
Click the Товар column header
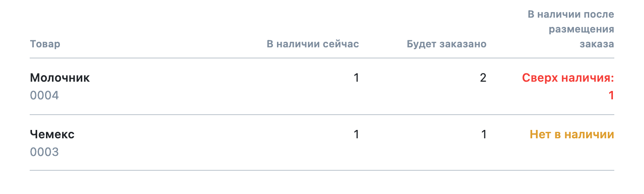click(x=45, y=44)
